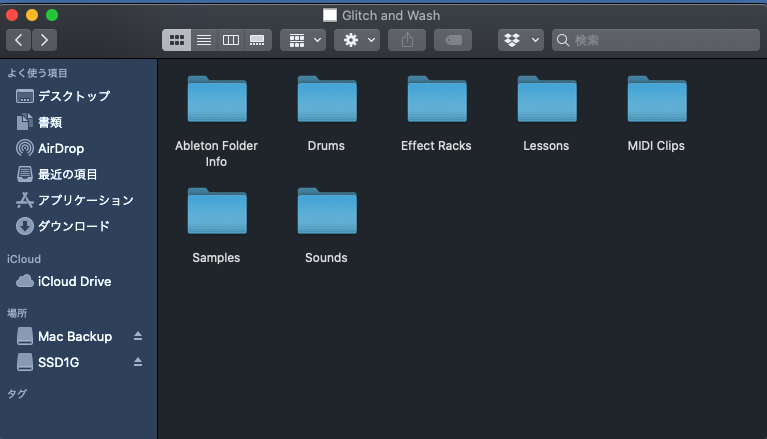Switch to gallery view
The width and height of the screenshot is (767, 439).
[x=257, y=40]
